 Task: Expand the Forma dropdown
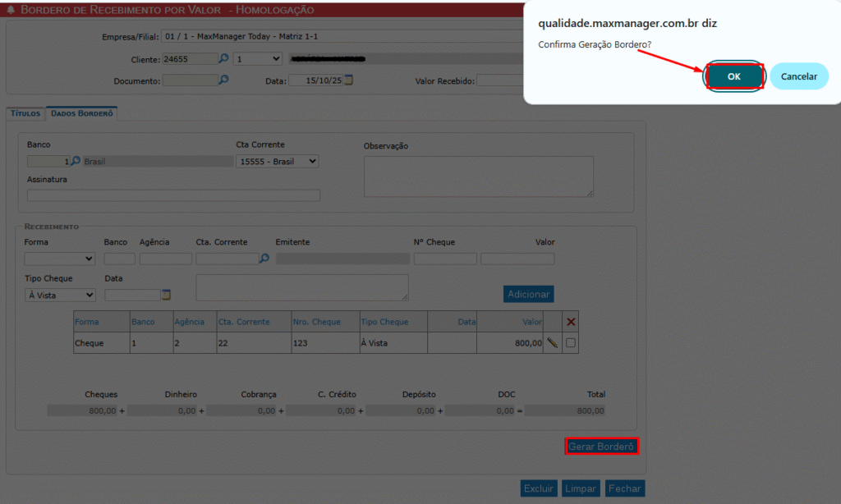59,259
